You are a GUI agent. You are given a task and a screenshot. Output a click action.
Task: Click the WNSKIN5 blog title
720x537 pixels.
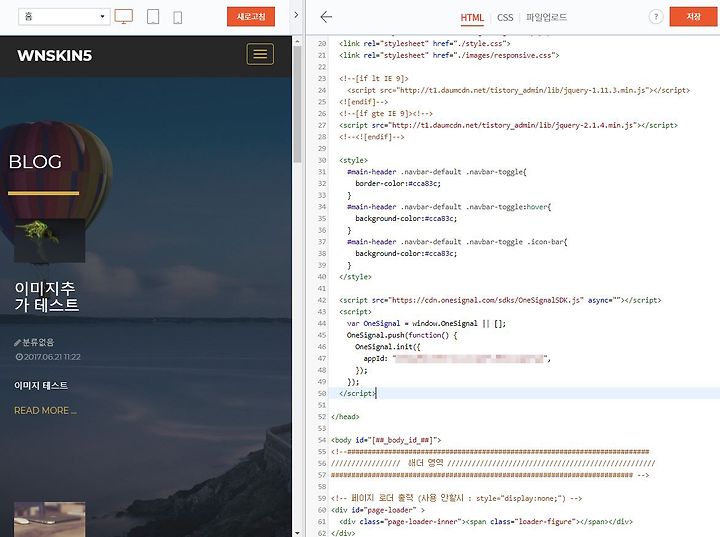coord(55,56)
